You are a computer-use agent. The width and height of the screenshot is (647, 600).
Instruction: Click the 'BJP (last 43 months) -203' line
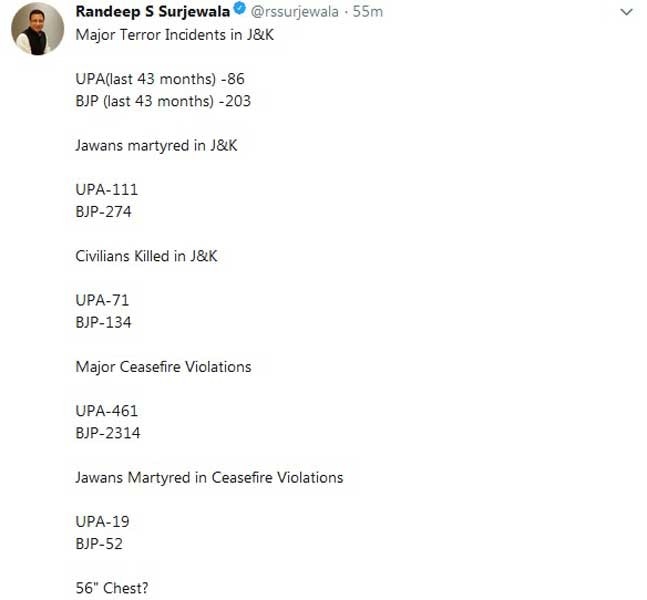coord(163,101)
